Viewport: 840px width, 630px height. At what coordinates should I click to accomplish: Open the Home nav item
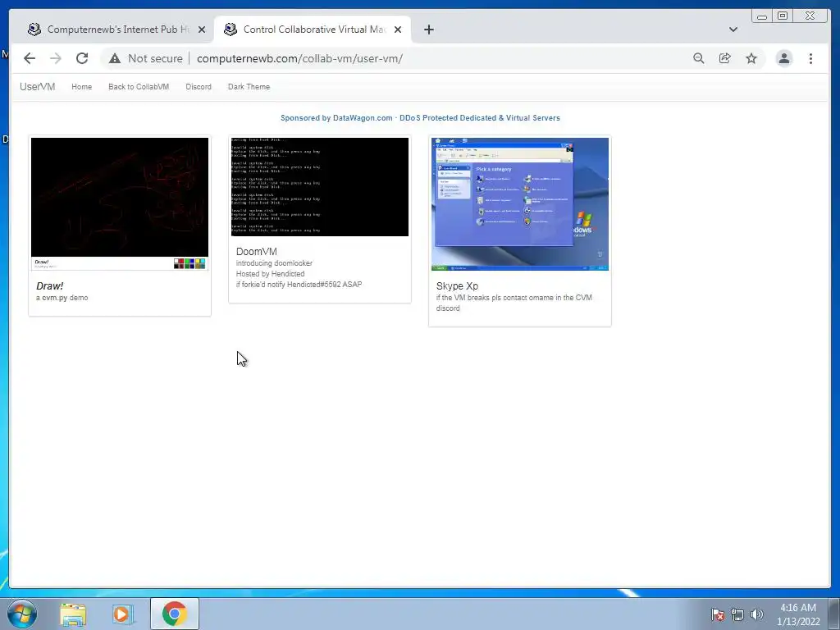click(x=81, y=87)
